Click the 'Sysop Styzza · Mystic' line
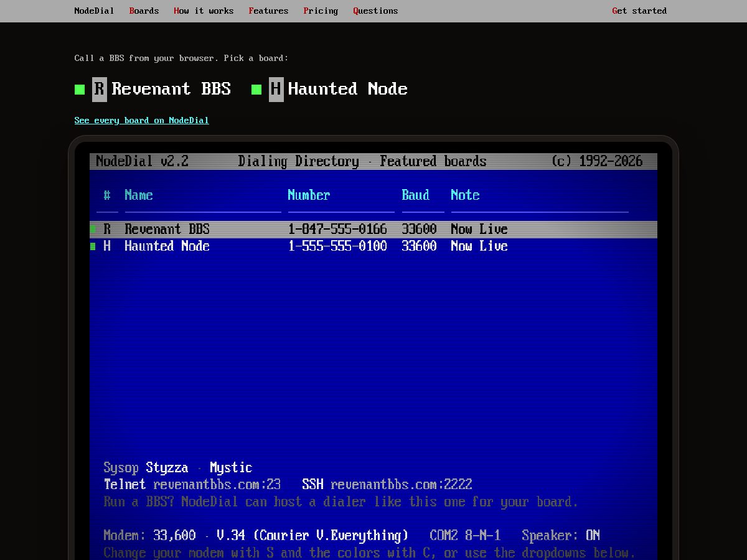The image size is (747, 560). 178,468
